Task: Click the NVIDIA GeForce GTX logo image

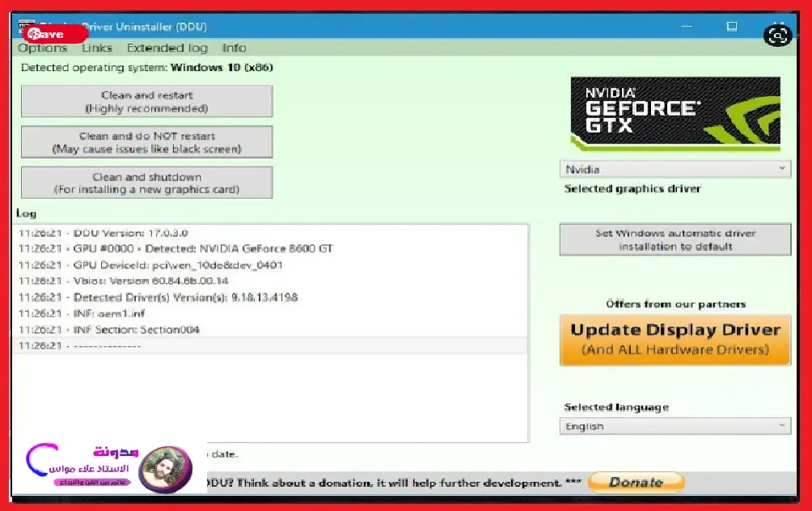Action: coord(675,114)
